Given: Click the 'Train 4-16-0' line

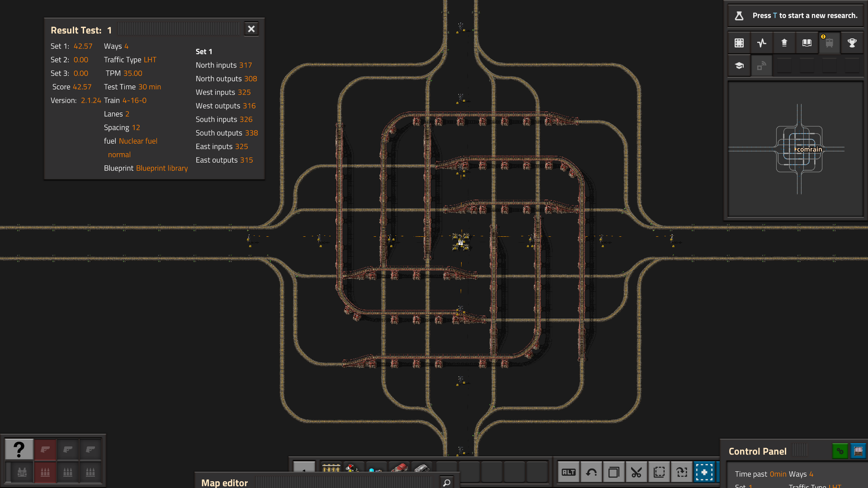Looking at the screenshot, I should (125, 100).
